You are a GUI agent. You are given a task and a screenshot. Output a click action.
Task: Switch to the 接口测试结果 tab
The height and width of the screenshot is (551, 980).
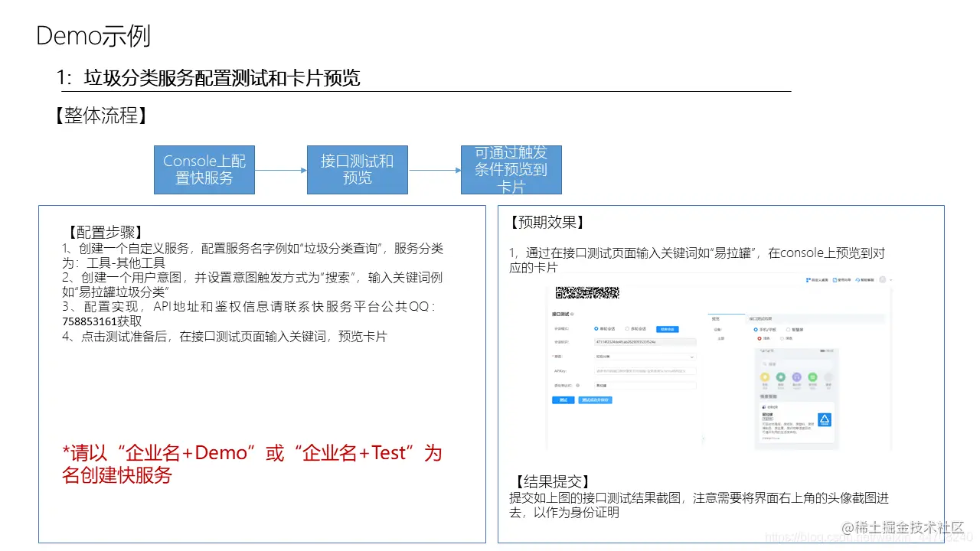click(x=761, y=319)
